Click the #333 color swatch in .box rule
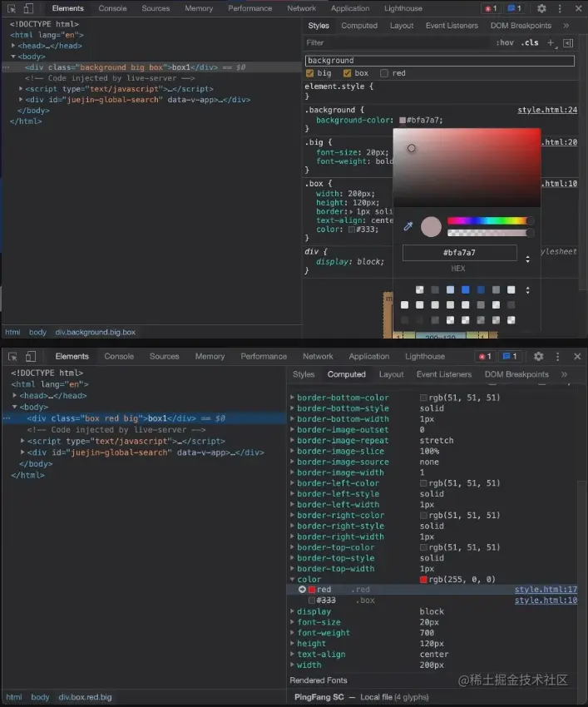Screen dimensions: 588x707 (351, 230)
